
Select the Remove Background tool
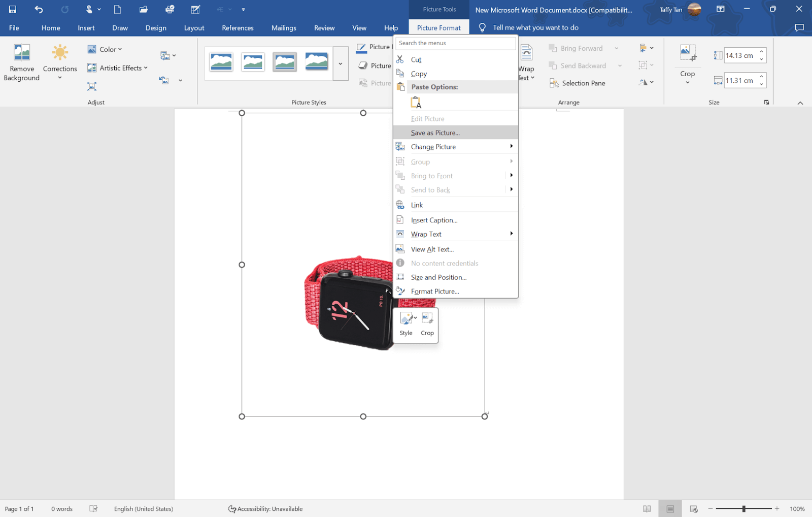tap(21, 61)
